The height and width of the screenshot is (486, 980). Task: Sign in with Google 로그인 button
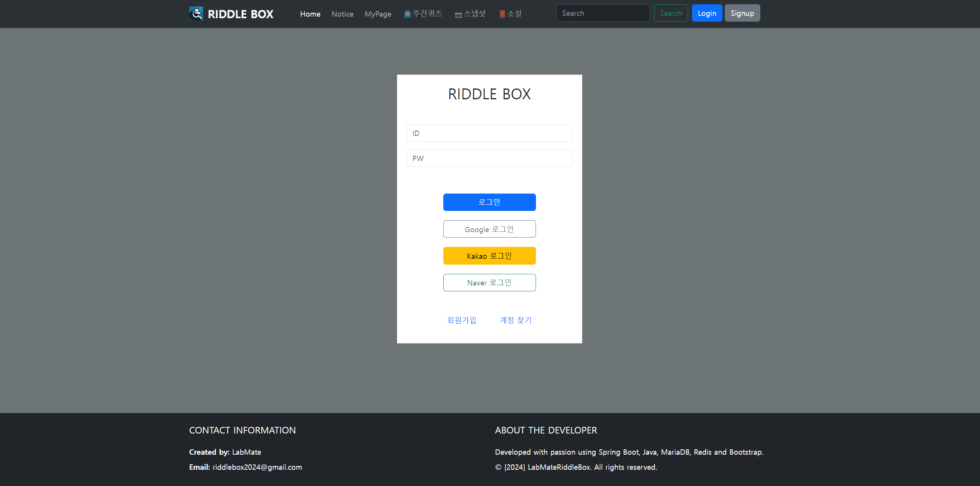[x=489, y=229]
